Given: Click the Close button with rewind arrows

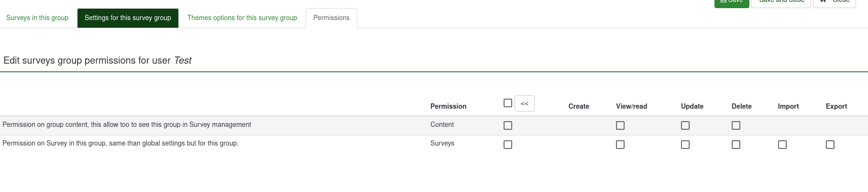Looking at the screenshot, I should tap(834, 2).
